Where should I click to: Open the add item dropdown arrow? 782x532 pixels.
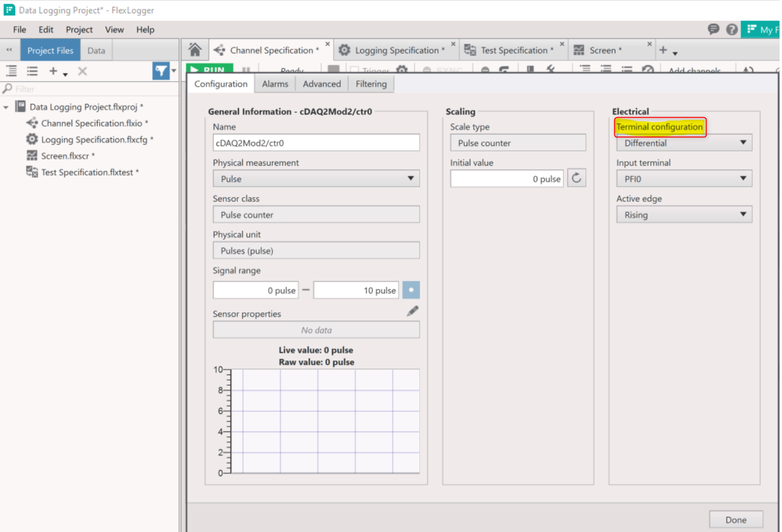click(65, 75)
